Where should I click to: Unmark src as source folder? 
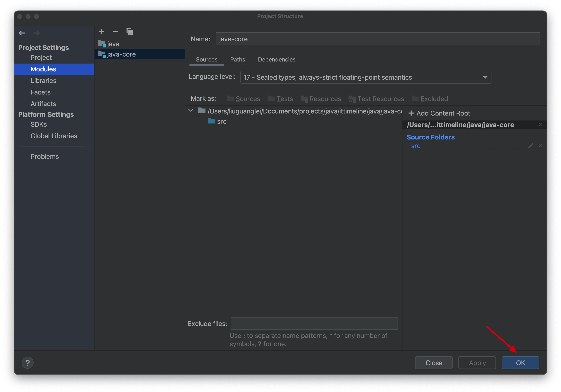[x=540, y=146]
